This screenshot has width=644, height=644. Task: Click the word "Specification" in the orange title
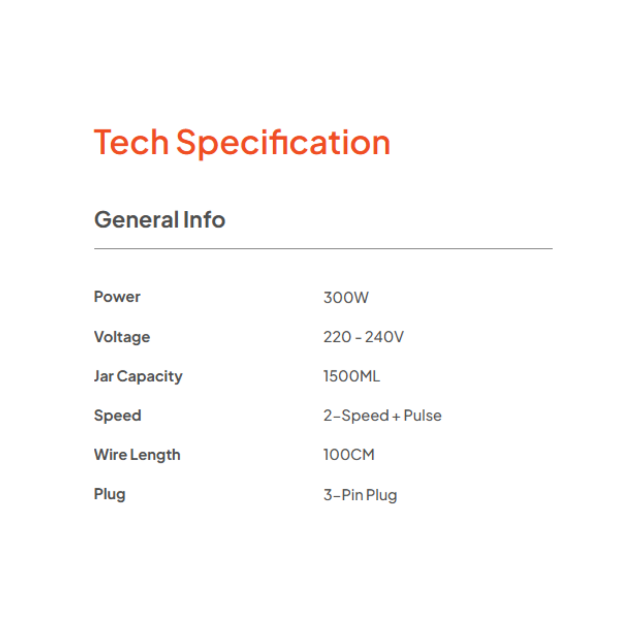283,143
